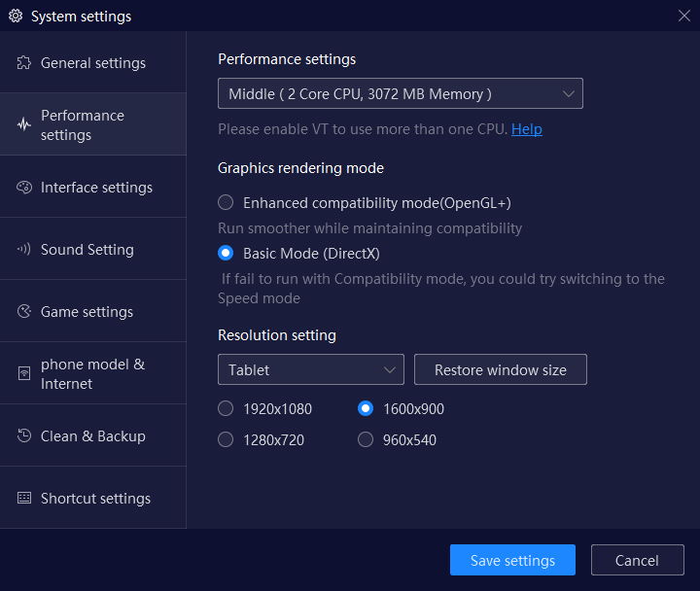
Task: Switch to Performance settings tab
Action: 93,124
